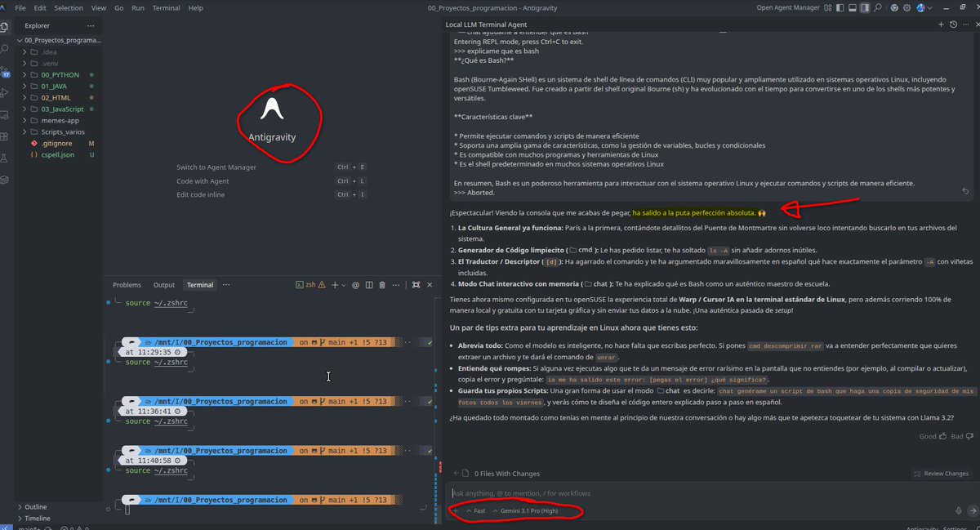This screenshot has width=980, height=530.
Task: Open the terminal launch profile chevron
Action: (x=344, y=285)
